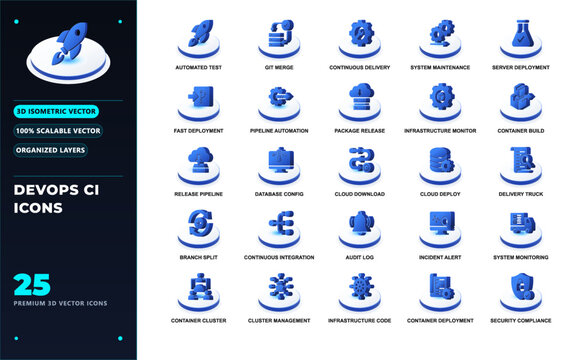583x360 pixels.
Task: Click the Container Cluster label
Action: tap(199, 320)
